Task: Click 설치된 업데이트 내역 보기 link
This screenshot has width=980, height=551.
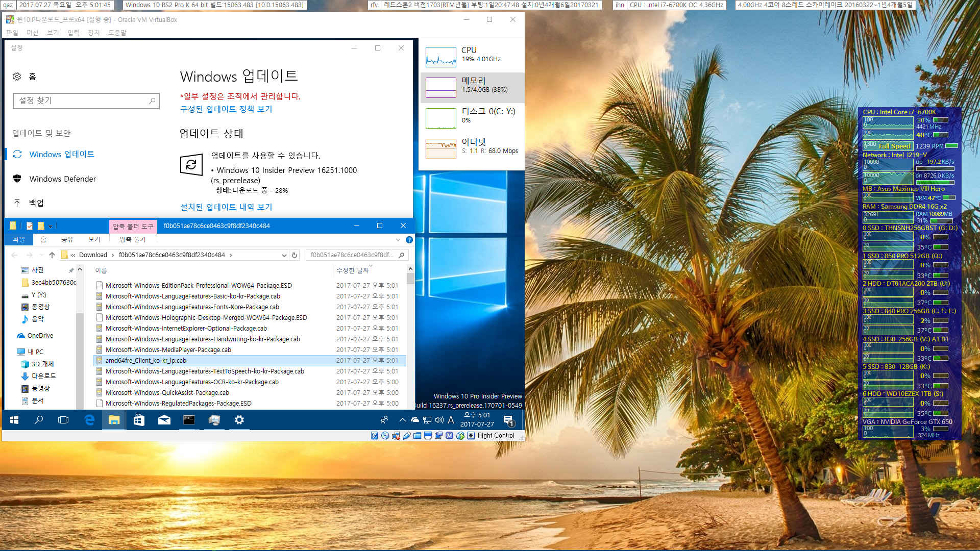Action: pos(226,207)
